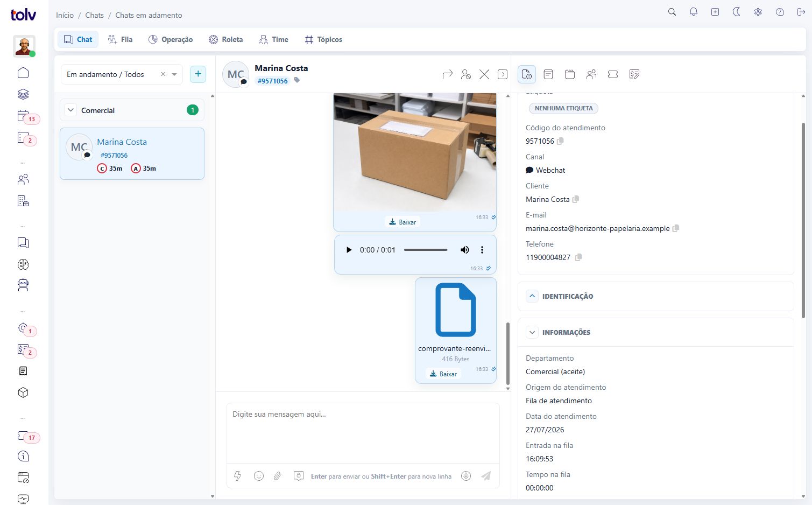
Task: Click Chats breadcrumb link
Action: point(95,15)
